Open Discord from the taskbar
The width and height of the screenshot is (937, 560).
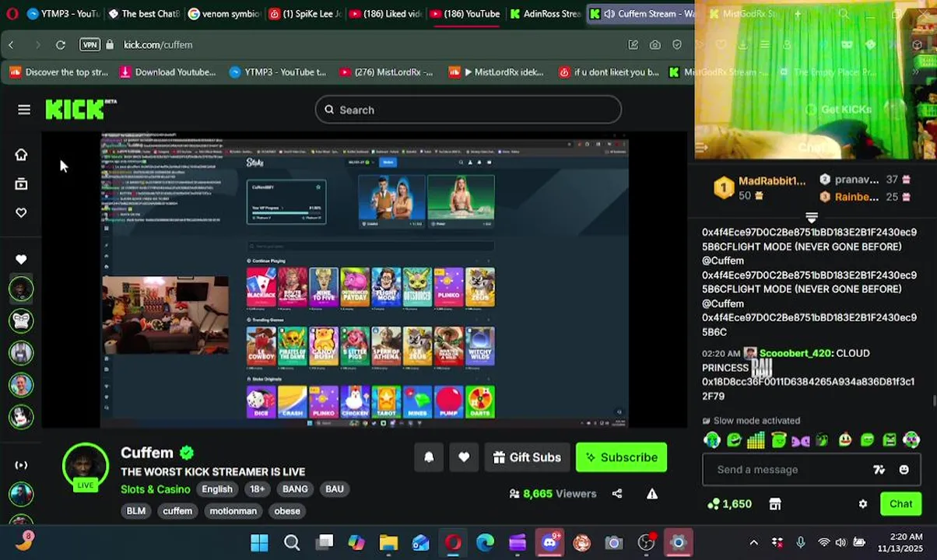(550, 543)
